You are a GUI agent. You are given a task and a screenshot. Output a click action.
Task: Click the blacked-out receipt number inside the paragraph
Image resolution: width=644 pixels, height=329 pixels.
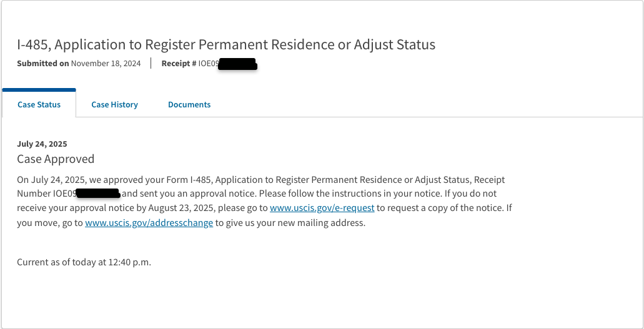(x=98, y=193)
